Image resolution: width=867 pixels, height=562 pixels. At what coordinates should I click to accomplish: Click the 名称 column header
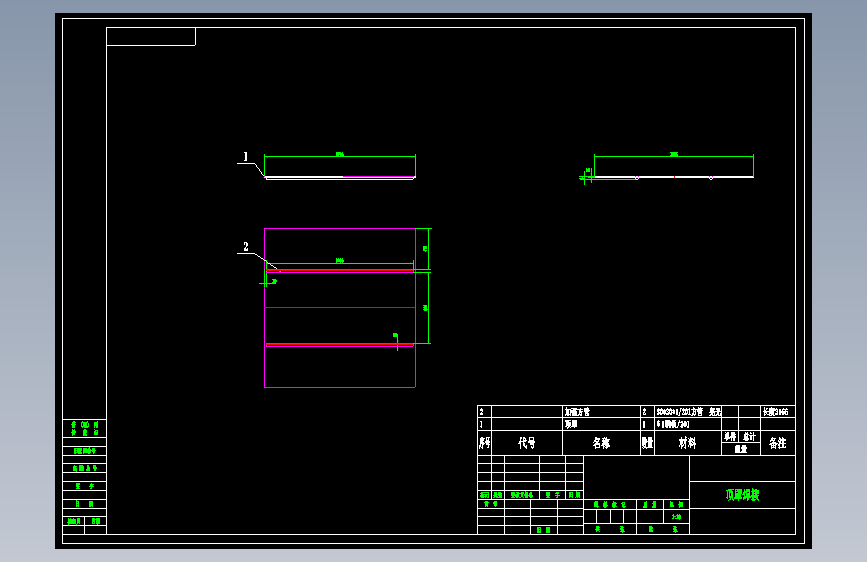click(x=601, y=443)
